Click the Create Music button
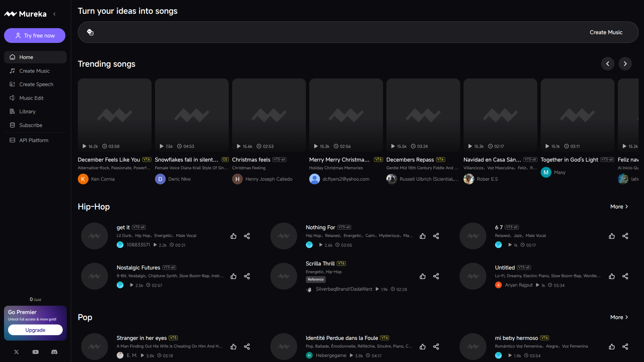The image size is (644, 362). [606, 32]
